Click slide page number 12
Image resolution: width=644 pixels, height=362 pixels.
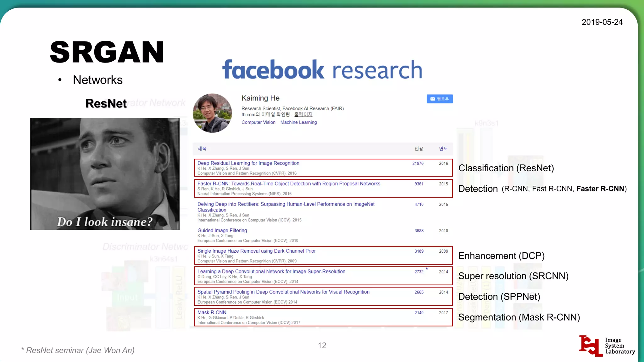[x=322, y=345]
